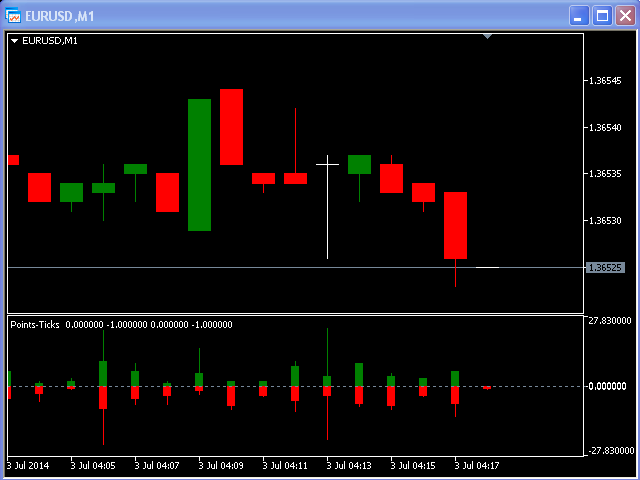Screen dimensions: 640x480
Task: Click the 3 Jul 04:07 time label
Action: point(157,466)
